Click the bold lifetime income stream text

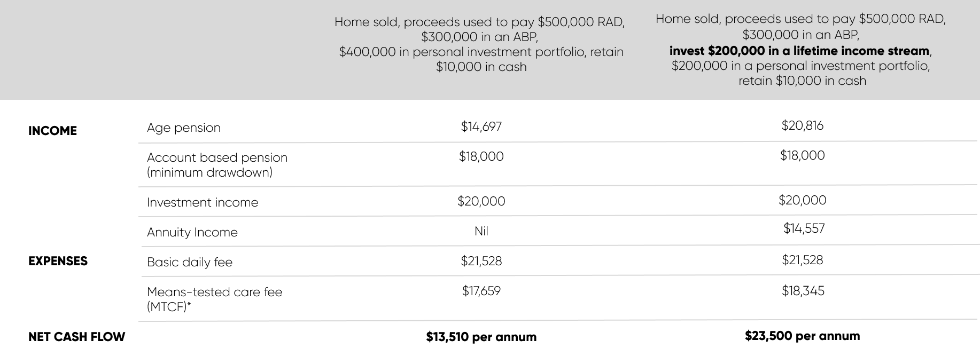pyautogui.click(x=799, y=51)
